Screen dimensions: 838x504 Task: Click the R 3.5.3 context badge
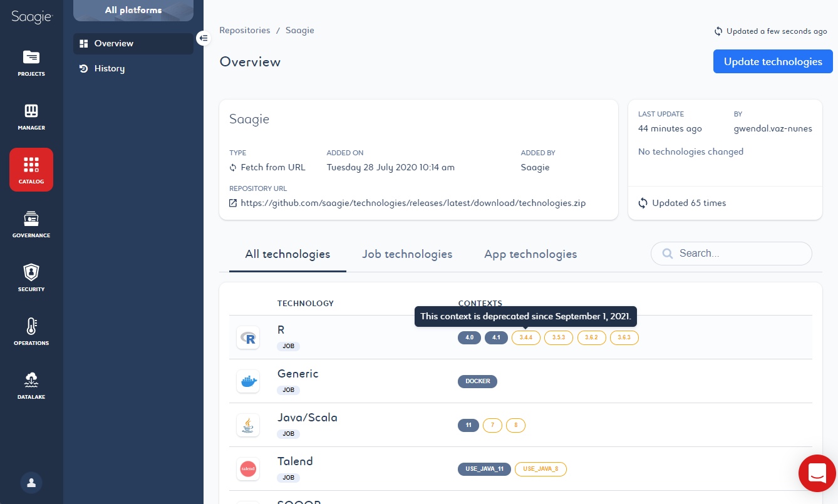(559, 337)
